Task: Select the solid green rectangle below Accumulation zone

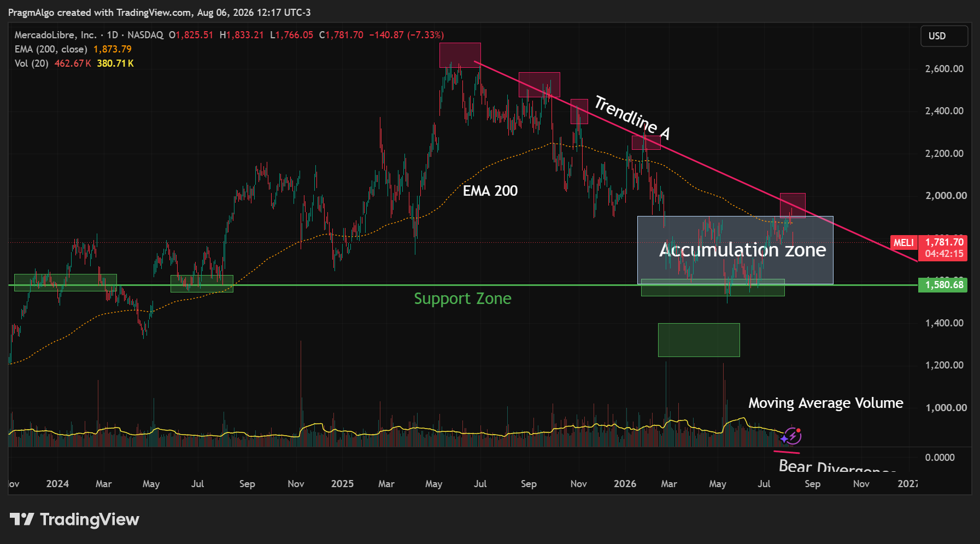Action: pyautogui.click(x=699, y=340)
